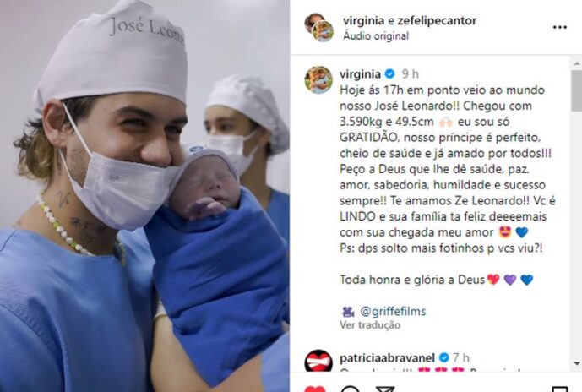Click the comments scrollbar thumb

coord(577,90)
